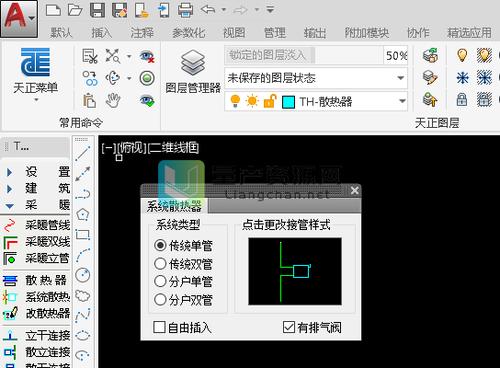Expand the 未保存的图层状态 dropdown
The height and width of the screenshot is (368, 500).
(401, 78)
